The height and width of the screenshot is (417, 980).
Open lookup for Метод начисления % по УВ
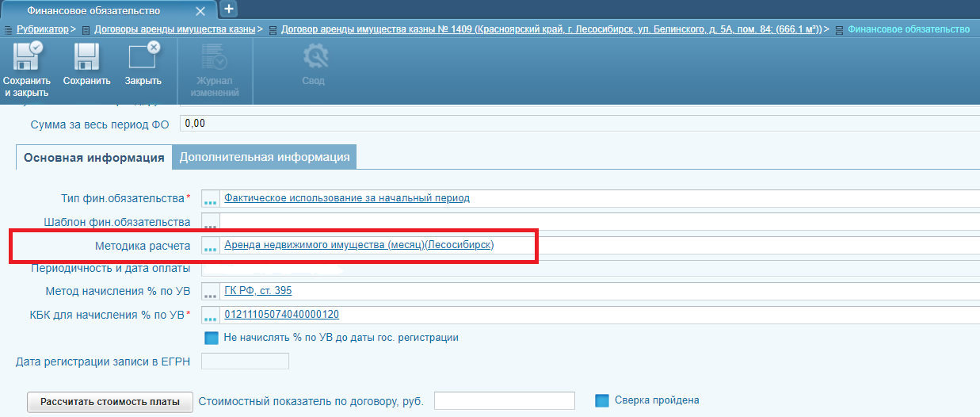coord(210,292)
